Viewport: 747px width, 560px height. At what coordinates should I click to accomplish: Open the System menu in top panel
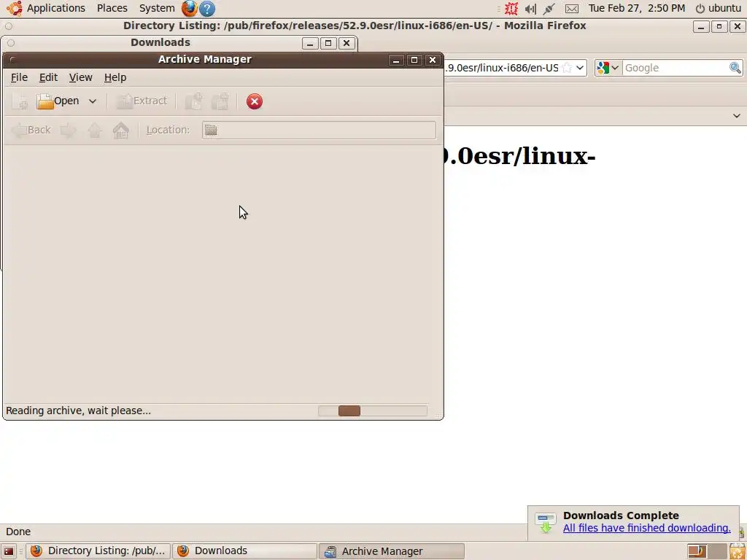coord(157,8)
